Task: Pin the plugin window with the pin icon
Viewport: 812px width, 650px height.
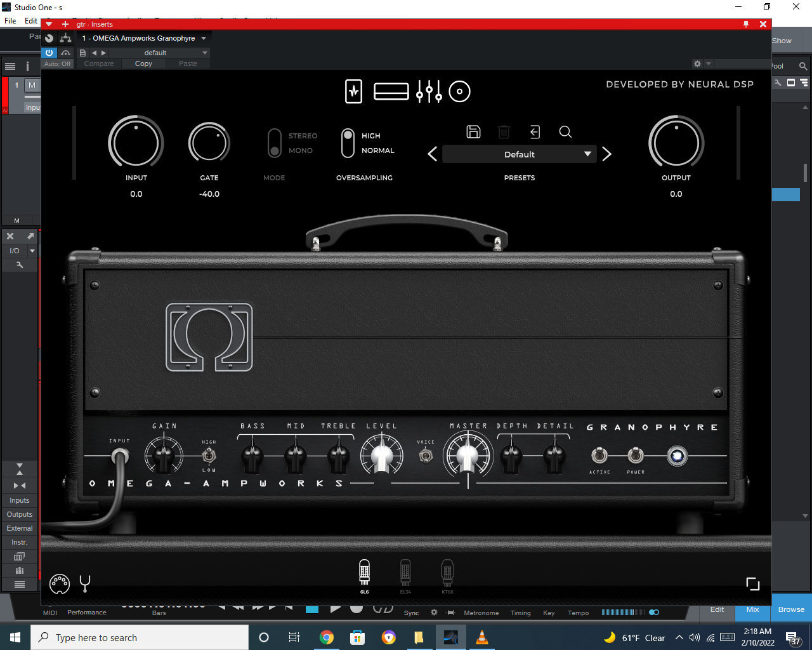Action: [746, 24]
